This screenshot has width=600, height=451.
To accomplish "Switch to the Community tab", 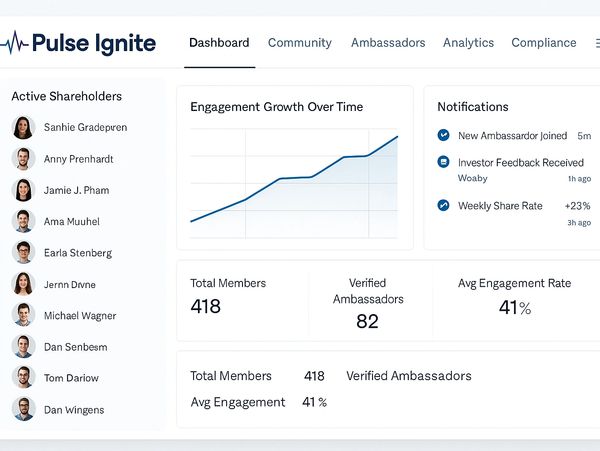I will (299, 43).
